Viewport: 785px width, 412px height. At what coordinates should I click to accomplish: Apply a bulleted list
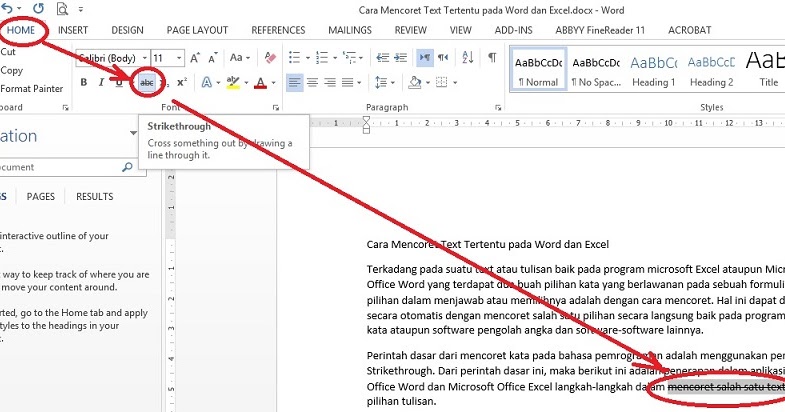(x=294, y=58)
